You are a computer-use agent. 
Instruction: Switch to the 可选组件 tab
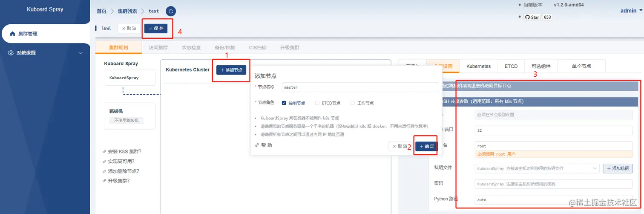(541, 66)
